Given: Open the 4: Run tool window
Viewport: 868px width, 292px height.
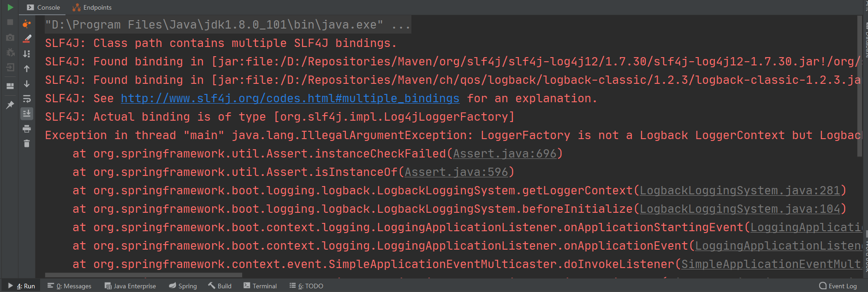Looking at the screenshot, I should pos(22,286).
